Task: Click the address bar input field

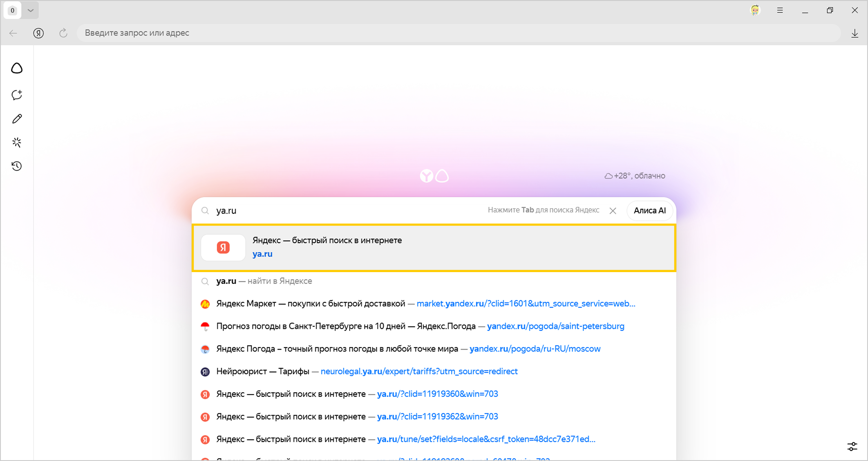Action: pos(458,33)
